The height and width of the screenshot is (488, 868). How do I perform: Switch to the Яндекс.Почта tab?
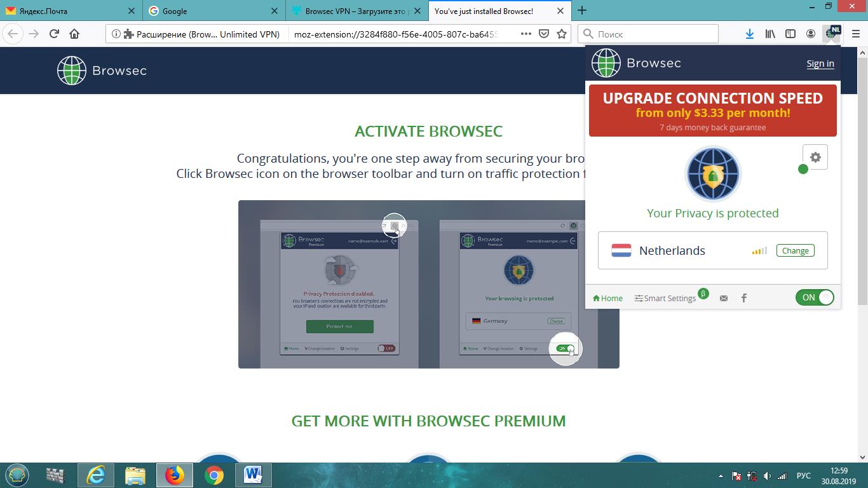coord(71,11)
